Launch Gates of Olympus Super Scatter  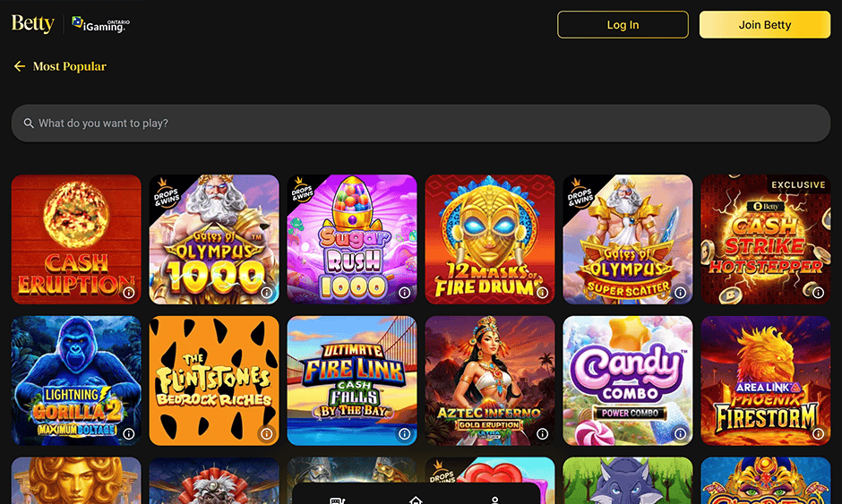[628, 239]
